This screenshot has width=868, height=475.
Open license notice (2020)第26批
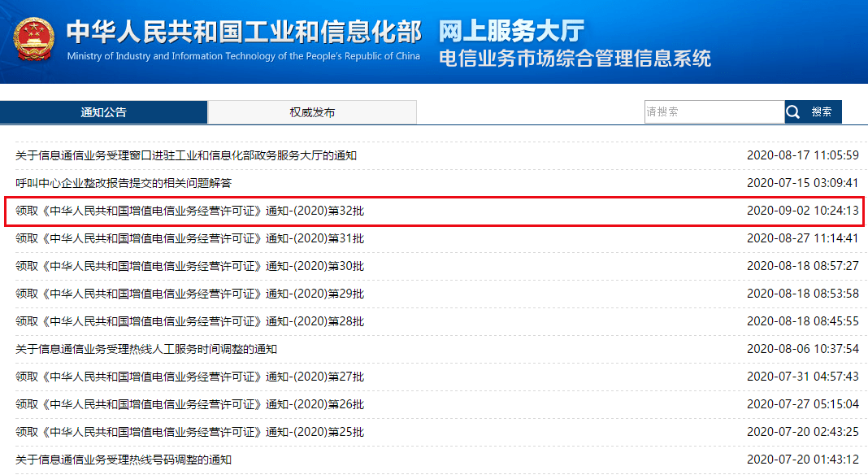(x=190, y=404)
